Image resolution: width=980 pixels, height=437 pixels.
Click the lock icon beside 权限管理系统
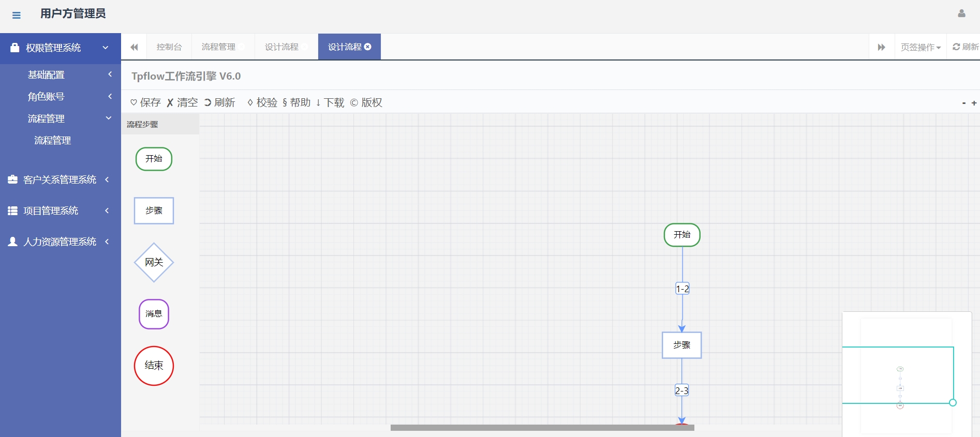click(15, 47)
